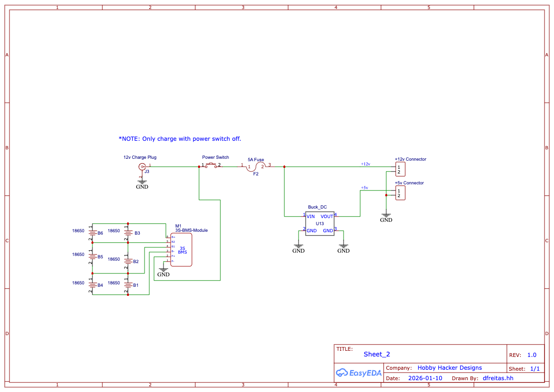Select the blue charging NOTE text

click(x=180, y=139)
